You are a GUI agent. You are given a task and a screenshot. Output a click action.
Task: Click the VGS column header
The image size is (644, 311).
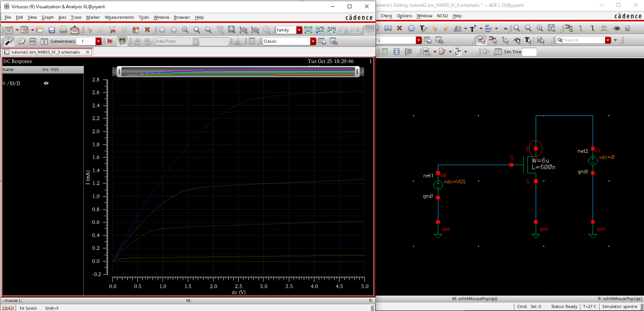[x=67, y=69]
